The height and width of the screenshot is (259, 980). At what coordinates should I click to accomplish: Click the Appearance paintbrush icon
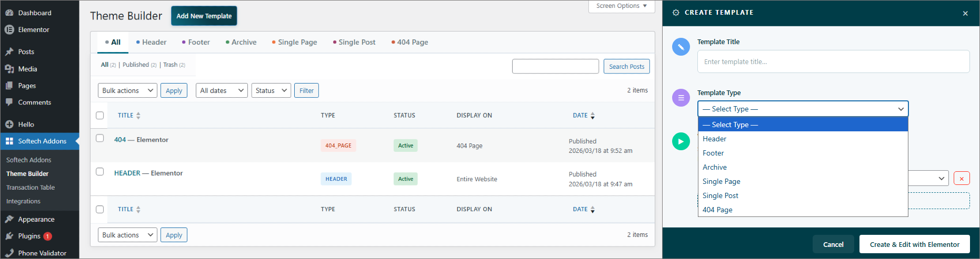click(x=9, y=220)
